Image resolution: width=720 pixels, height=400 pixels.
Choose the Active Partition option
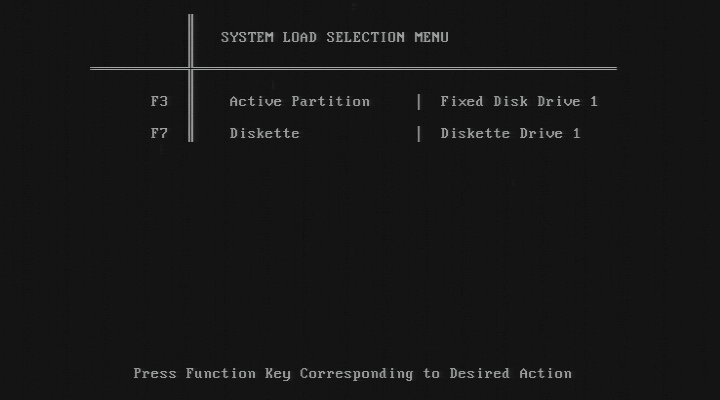299,101
